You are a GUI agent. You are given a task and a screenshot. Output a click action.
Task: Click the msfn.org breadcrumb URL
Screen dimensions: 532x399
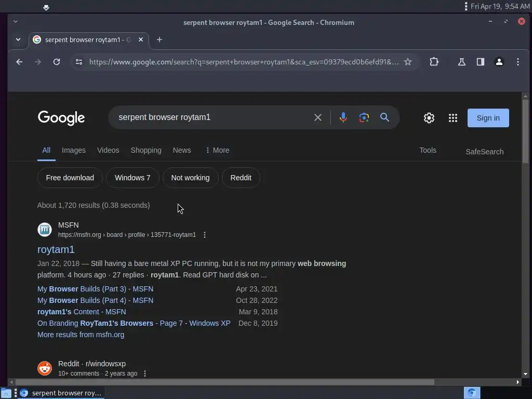127,235
